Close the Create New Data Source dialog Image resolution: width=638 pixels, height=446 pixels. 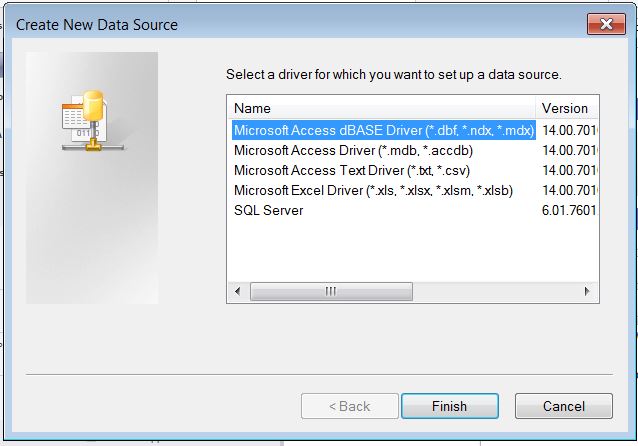(x=606, y=24)
